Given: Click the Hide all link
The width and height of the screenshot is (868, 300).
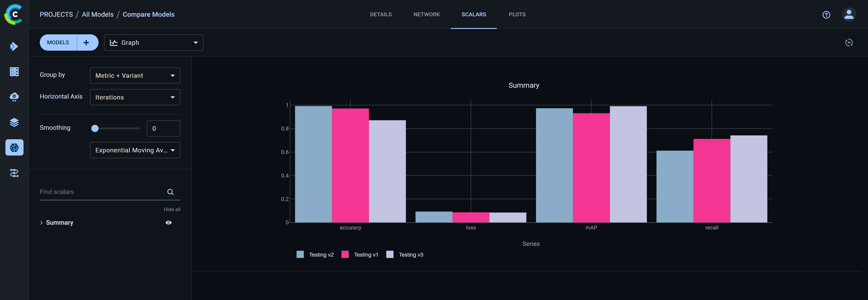Looking at the screenshot, I should (x=172, y=209).
